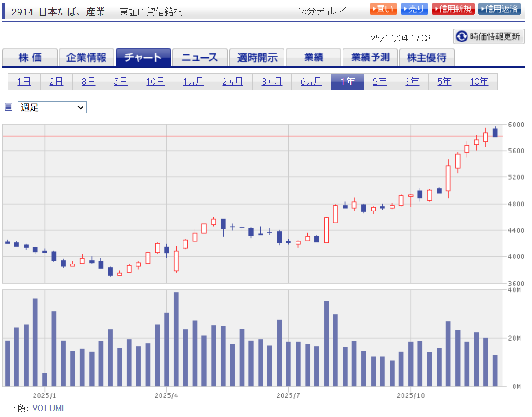View the 株主優待 tab
This screenshot has width=532, height=417.
pyautogui.click(x=426, y=57)
